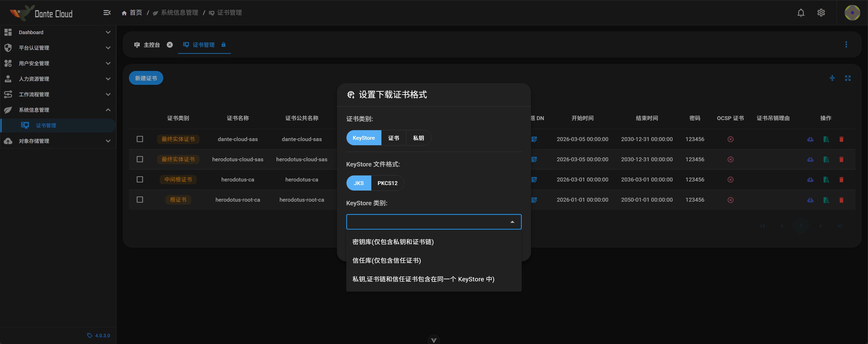868x344 pixels.
Task: Switch to the 主控台 tab
Action: click(151, 45)
